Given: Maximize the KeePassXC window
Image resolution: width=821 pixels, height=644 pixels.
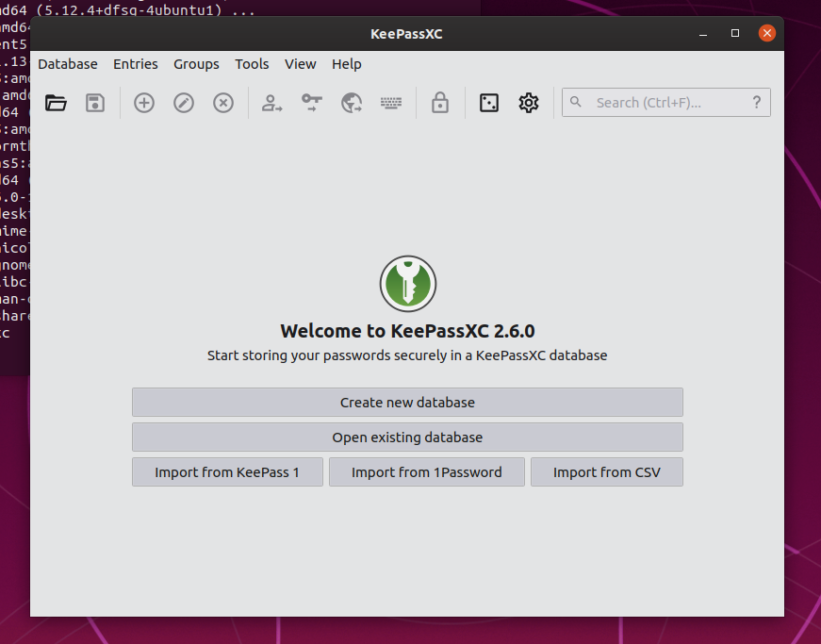Looking at the screenshot, I should [735, 34].
